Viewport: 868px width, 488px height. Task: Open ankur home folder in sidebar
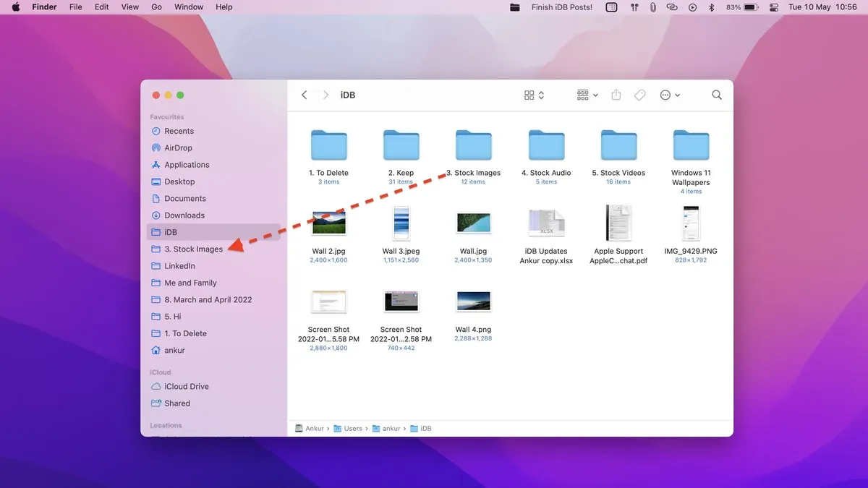213,350
